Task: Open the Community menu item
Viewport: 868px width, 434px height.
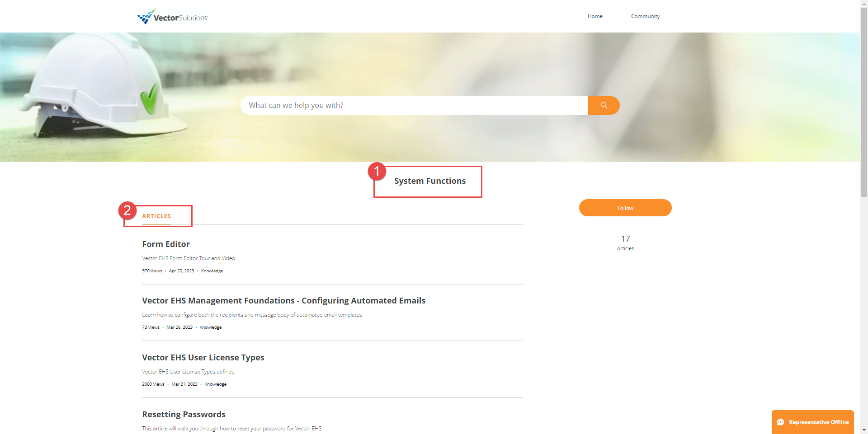Action: coord(645,16)
